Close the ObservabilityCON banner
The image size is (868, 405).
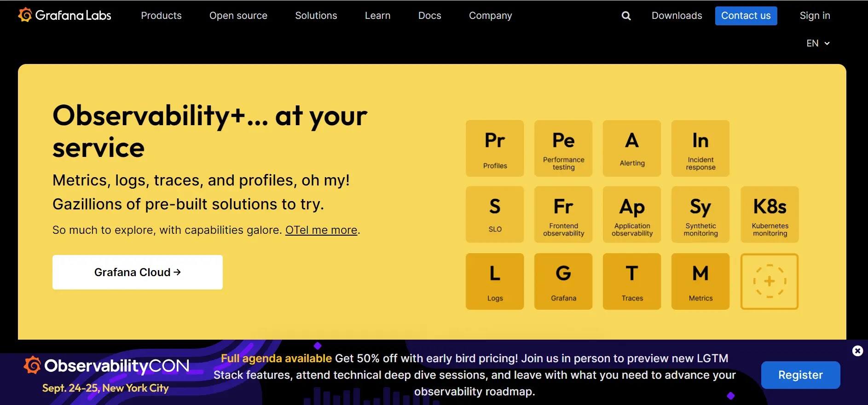pyautogui.click(x=857, y=351)
